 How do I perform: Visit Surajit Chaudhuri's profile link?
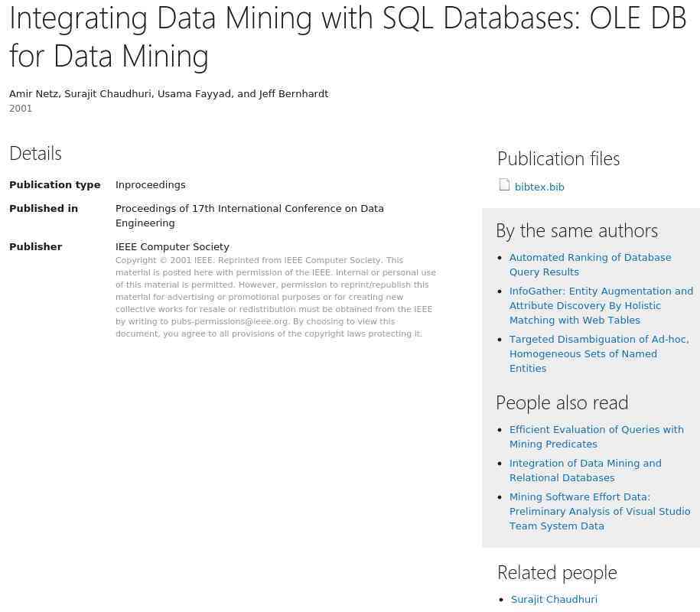click(554, 600)
